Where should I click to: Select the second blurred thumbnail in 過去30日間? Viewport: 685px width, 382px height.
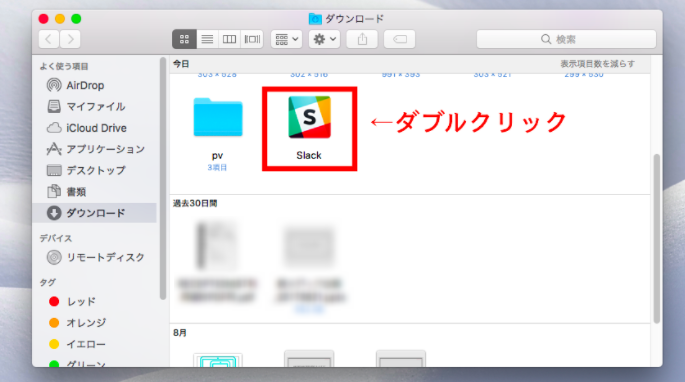tap(309, 247)
